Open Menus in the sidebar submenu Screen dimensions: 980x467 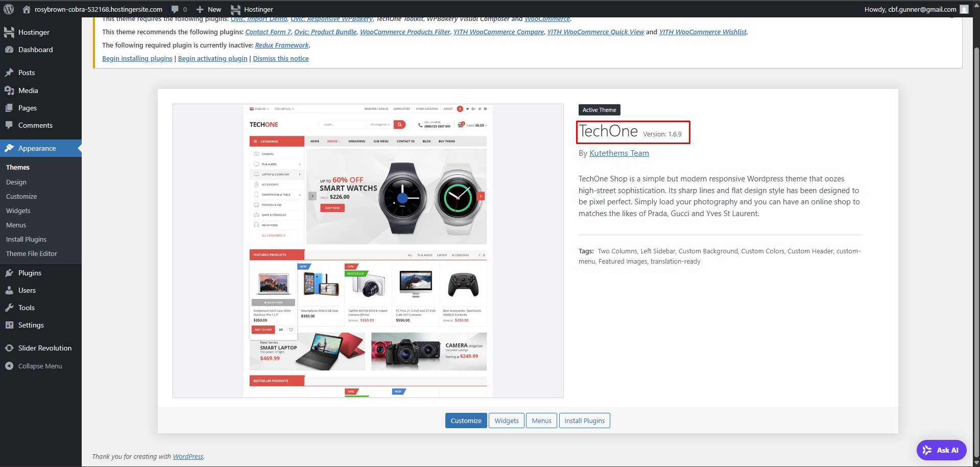[x=16, y=225]
